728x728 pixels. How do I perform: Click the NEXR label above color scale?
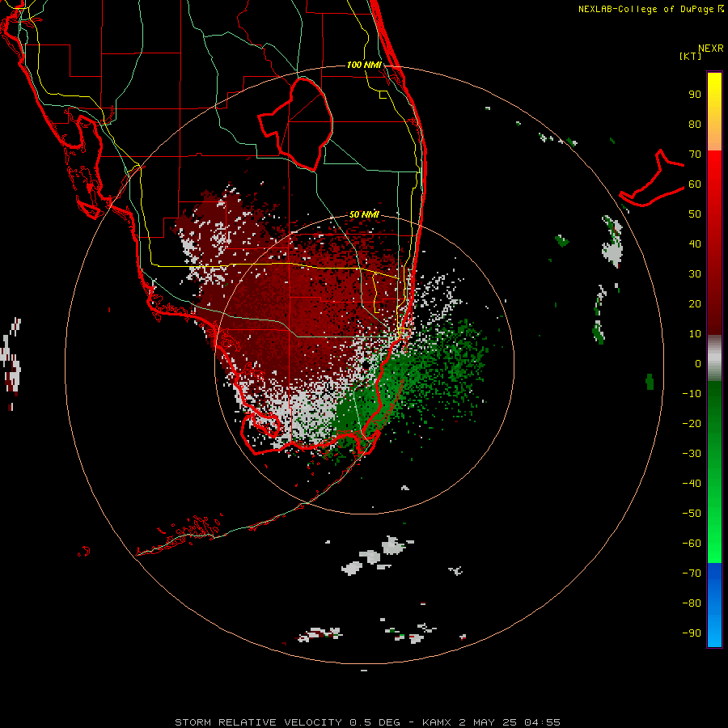[711, 49]
